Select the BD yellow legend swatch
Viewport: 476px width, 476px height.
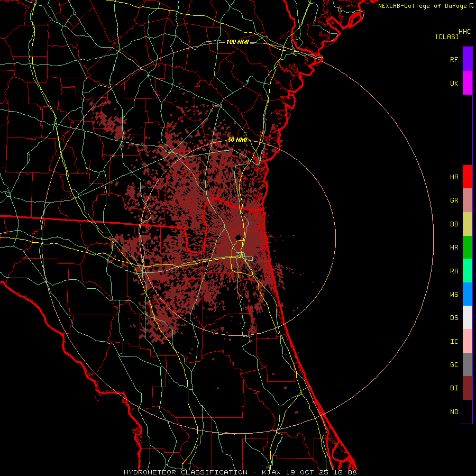467,224
